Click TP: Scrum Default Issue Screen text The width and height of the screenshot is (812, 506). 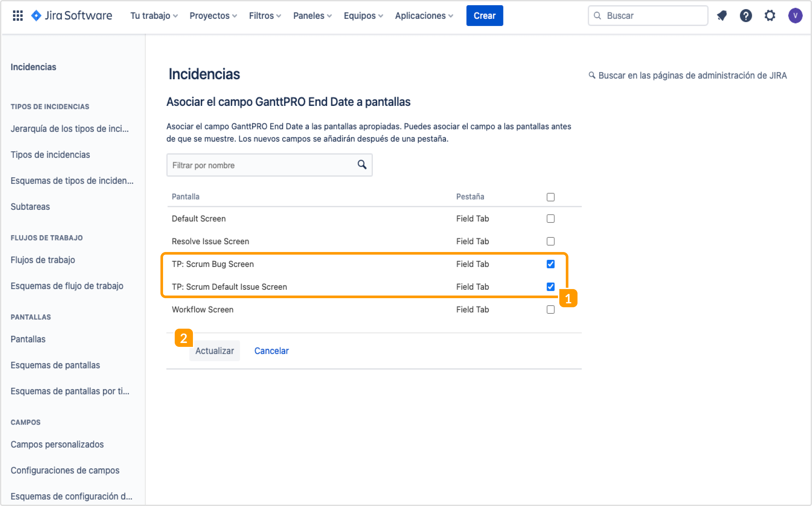(229, 287)
